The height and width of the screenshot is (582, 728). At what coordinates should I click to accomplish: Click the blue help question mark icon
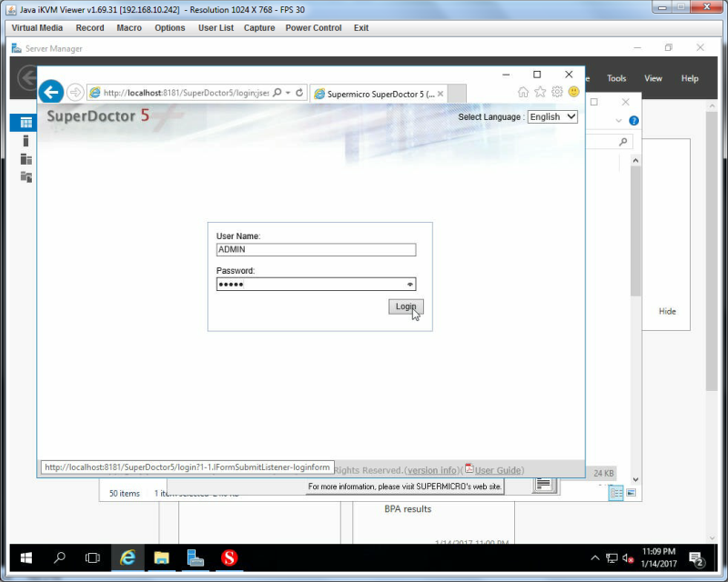pyautogui.click(x=633, y=121)
